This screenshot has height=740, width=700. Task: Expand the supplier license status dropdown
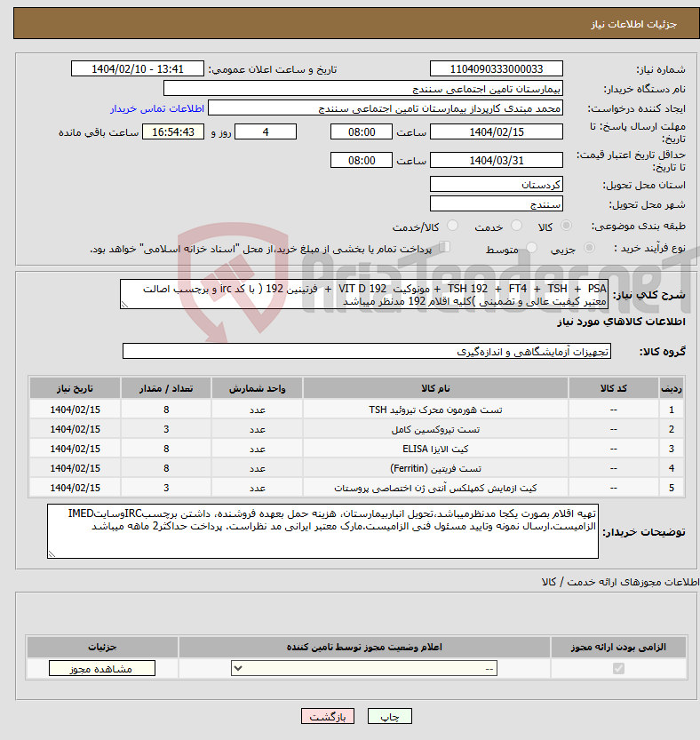coord(364,668)
